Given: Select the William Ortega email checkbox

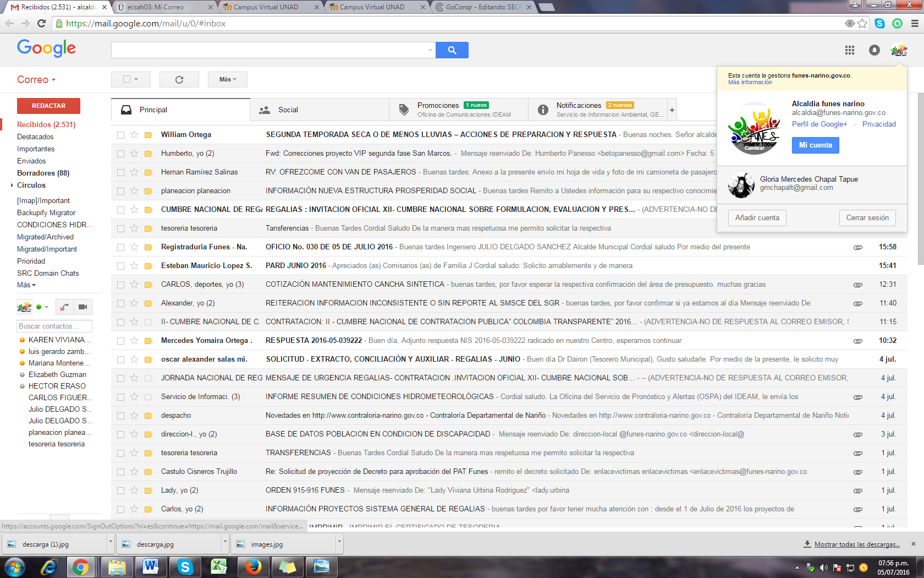Looking at the screenshot, I should [x=120, y=135].
